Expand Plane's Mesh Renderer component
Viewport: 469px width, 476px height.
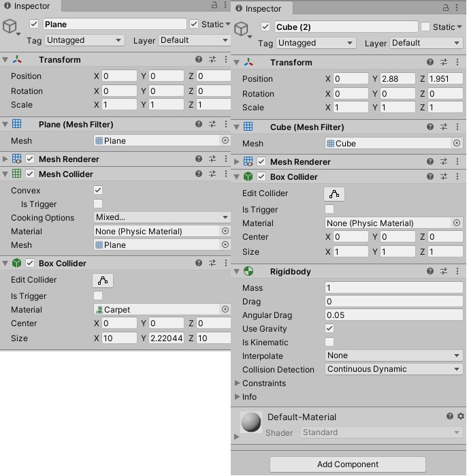pos(5,159)
